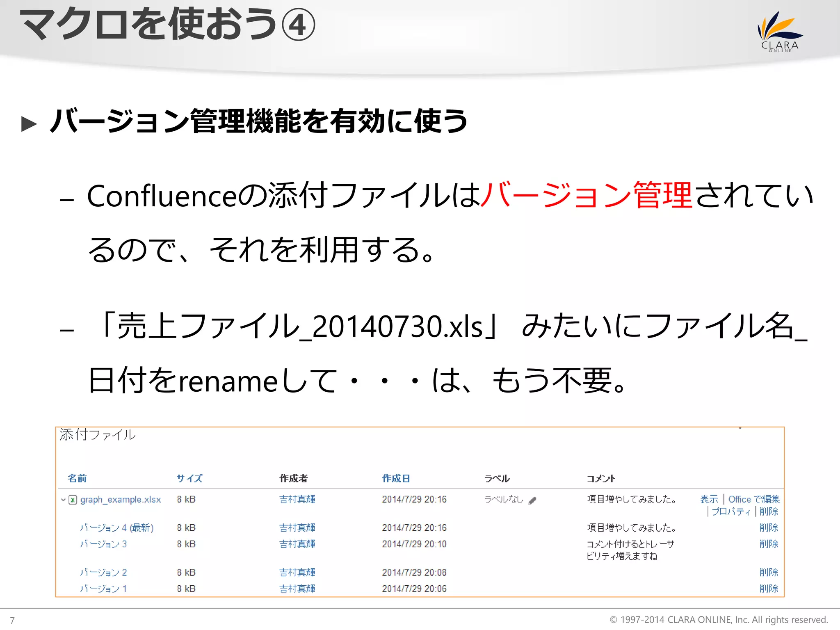Click author 吉村真輝 in graph_example.xlsx row
Viewport: 840px width, 630px height.
pyautogui.click(x=297, y=500)
